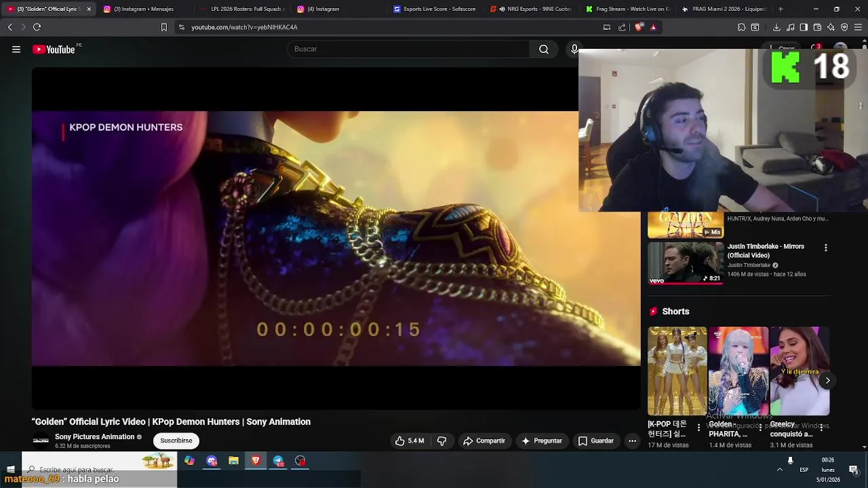Open File Explorer from the taskbar
The image size is (868, 488).
[x=233, y=461]
